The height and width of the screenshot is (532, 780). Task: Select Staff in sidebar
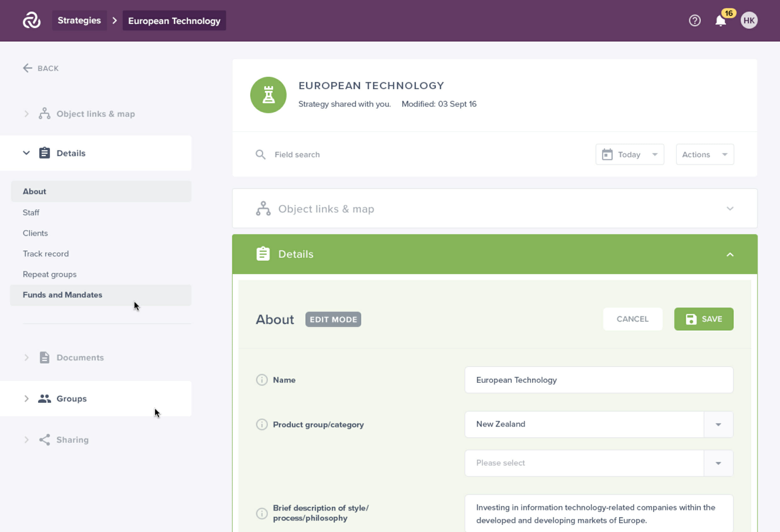point(31,212)
